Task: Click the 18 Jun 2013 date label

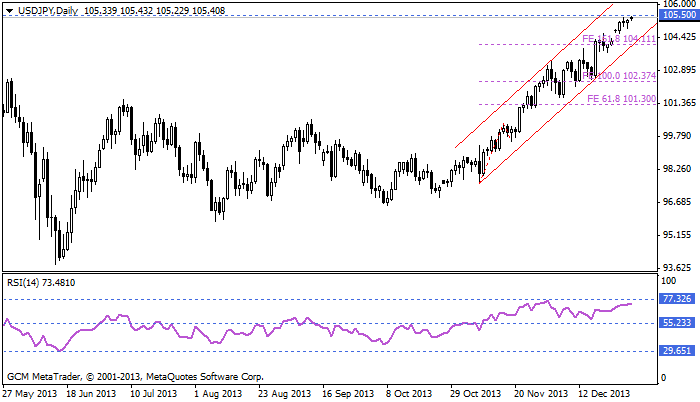Action: 91,394
